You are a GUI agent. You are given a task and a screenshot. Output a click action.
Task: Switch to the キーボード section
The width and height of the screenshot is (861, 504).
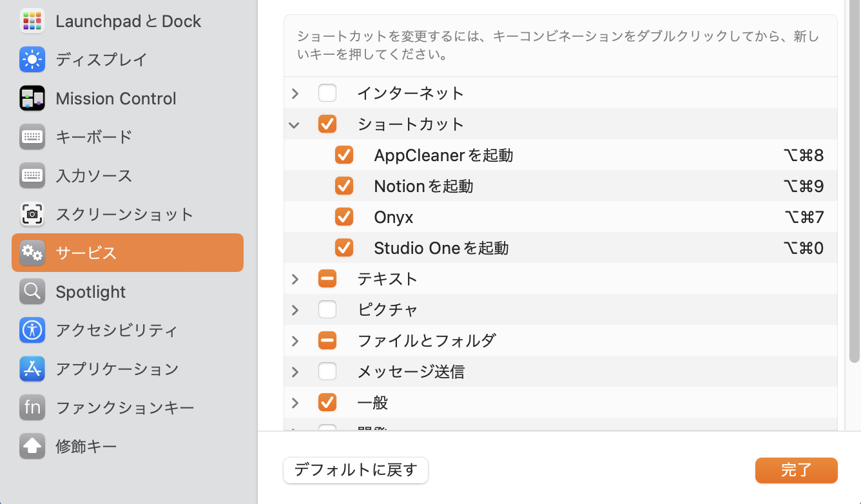coord(94,137)
